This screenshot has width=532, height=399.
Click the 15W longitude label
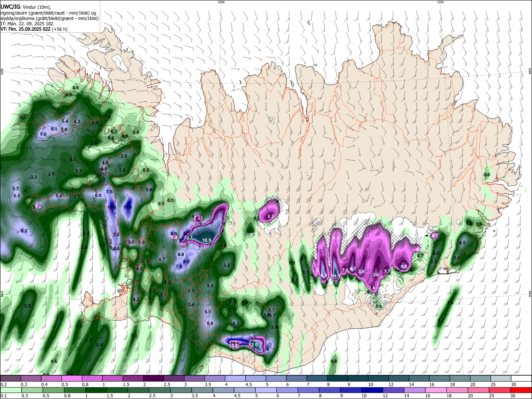point(440,2)
